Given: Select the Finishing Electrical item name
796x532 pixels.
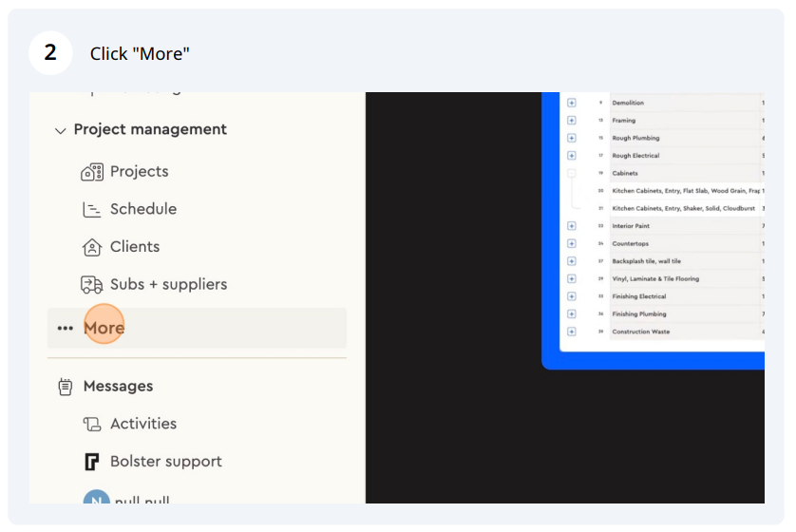Looking at the screenshot, I should (x=639, y=296).
